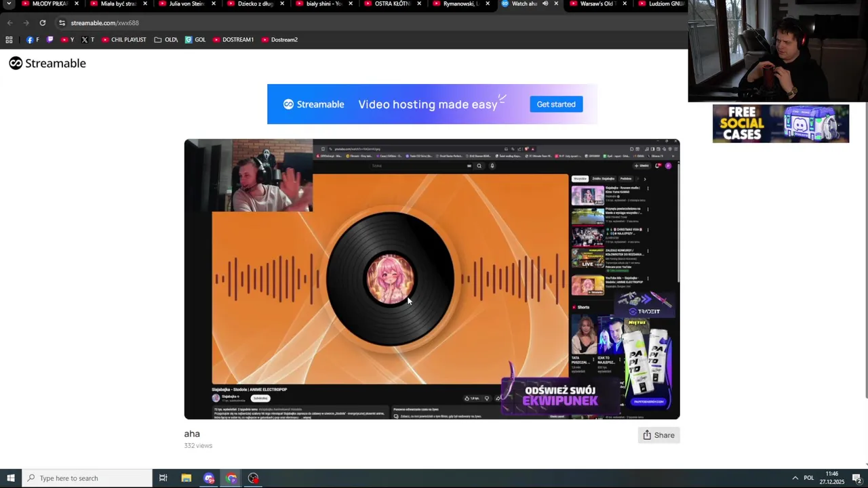Open the apps grid icon in bookmarks bar
Viewport: 868px width, 488px height.
coord(9,40)
